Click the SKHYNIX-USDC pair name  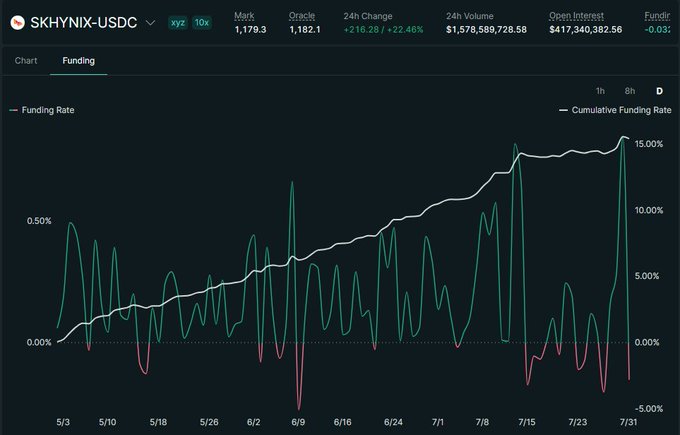pyautogui.click(x=84, y=23)
